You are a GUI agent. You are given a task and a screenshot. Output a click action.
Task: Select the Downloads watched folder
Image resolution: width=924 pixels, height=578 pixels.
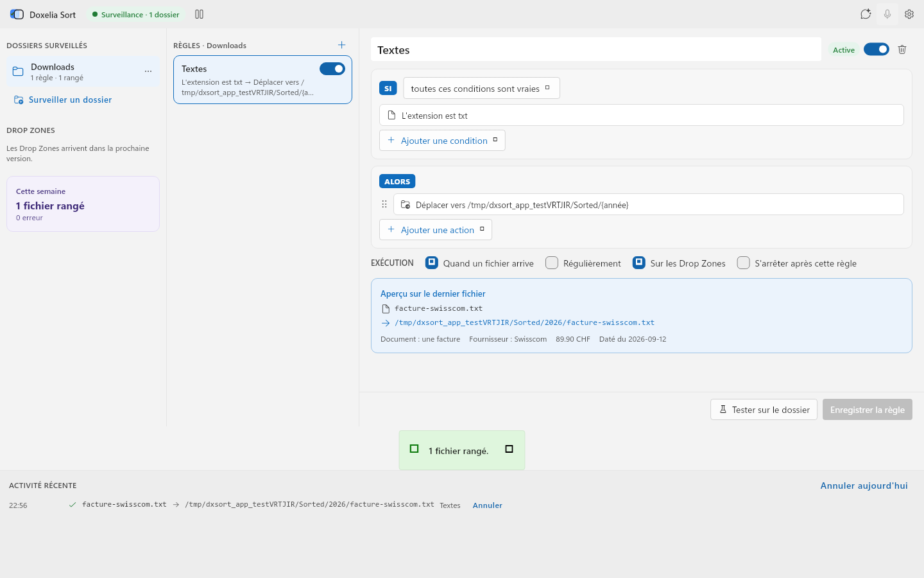pos(83,71)
